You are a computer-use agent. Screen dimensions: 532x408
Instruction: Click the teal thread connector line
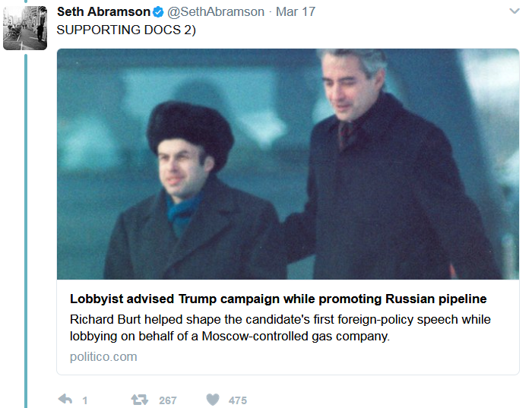25,228
